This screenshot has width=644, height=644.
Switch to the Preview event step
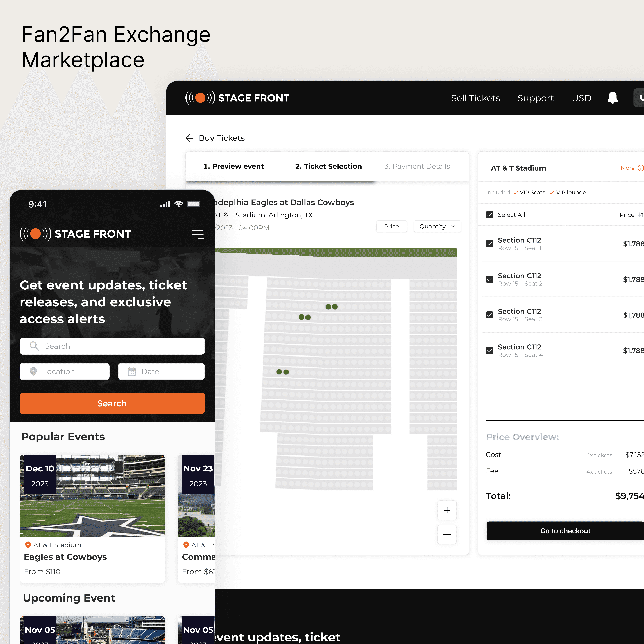coord(233,166)
